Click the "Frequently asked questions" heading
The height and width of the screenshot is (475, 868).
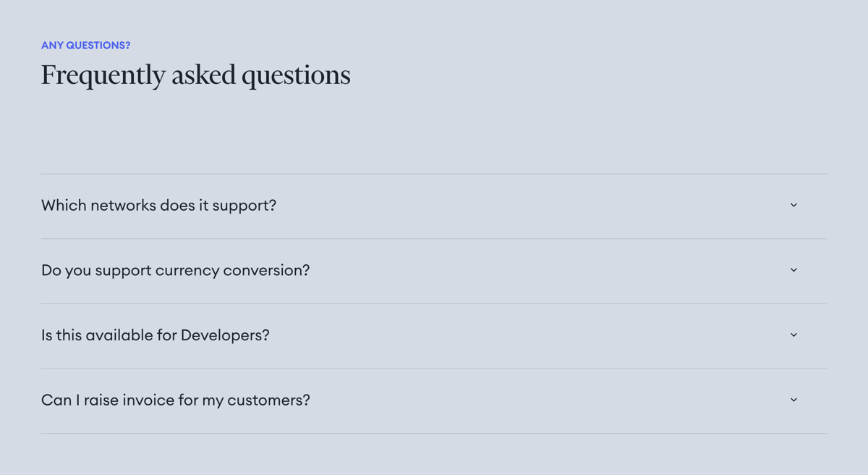click(x=195, y=74)
